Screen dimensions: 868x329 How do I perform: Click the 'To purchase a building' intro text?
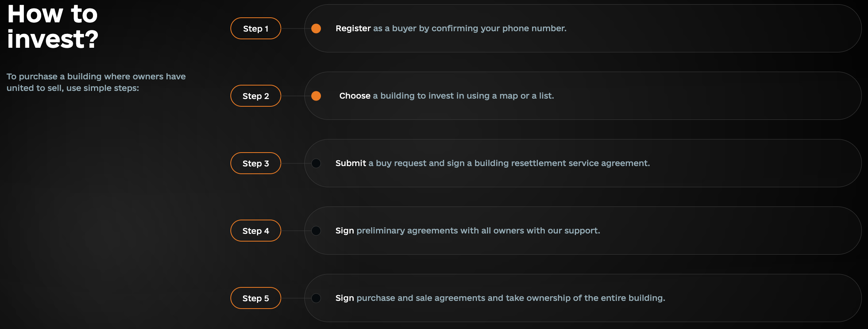tap(96, 82)
